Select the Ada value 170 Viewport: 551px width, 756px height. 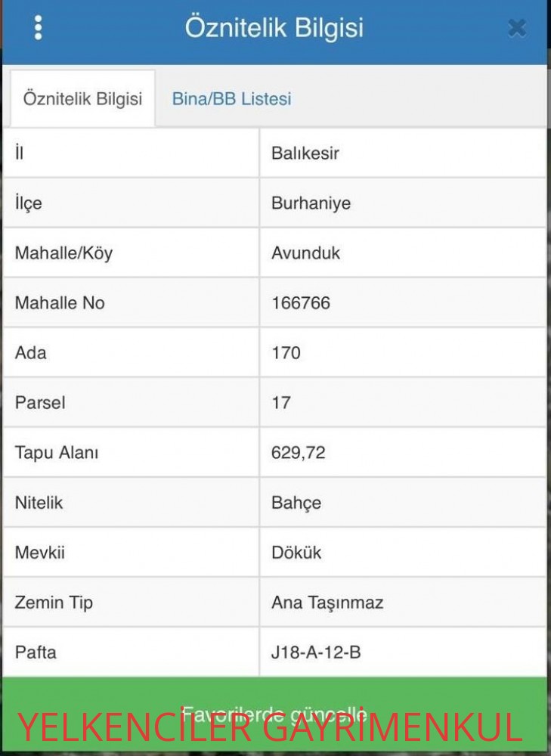click(286, 353)
